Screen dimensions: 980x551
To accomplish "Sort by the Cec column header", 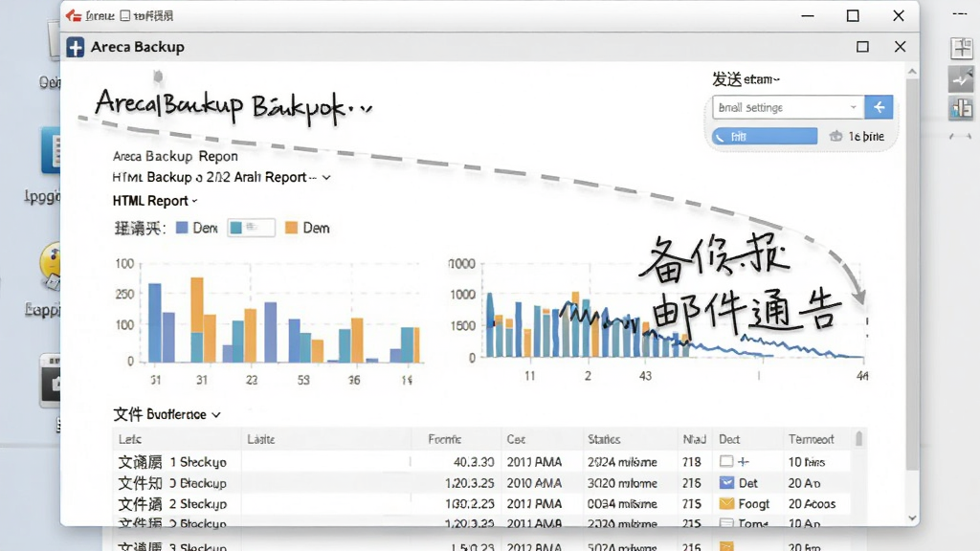I will (516, 439).
